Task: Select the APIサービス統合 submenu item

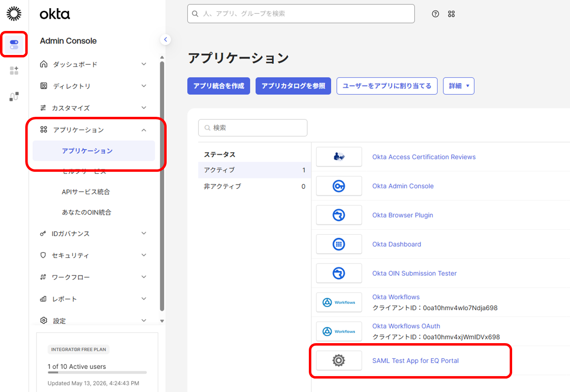Action: [86, 192]
